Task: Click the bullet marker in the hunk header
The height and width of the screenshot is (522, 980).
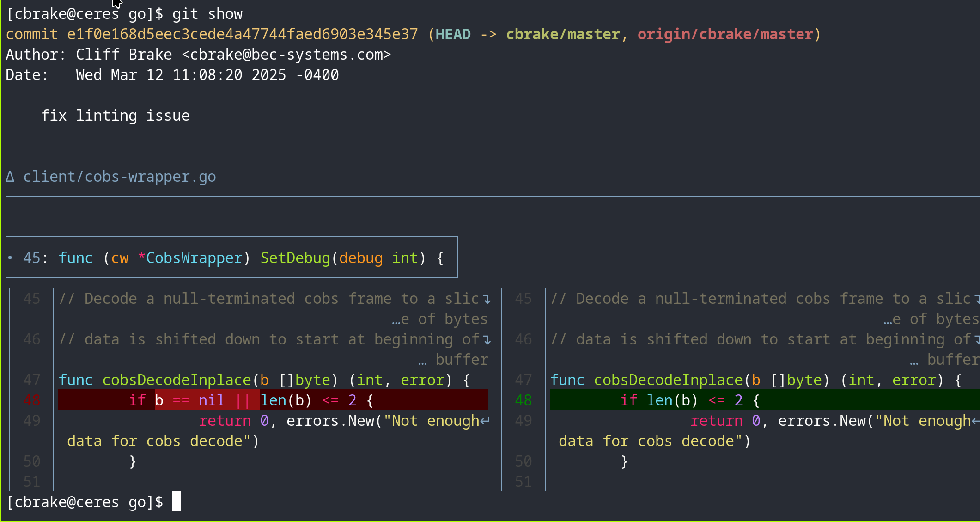Action: pyautogui.click(x=10, y=258)
